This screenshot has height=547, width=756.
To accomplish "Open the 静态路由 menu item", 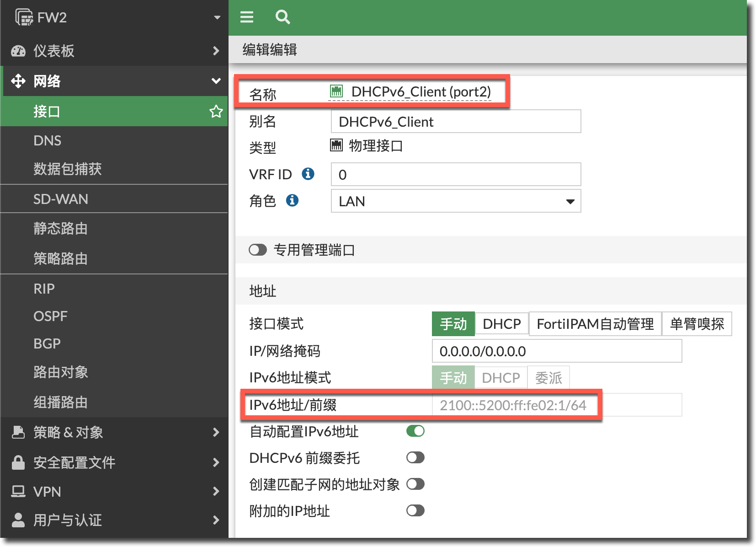I will 60,228.
